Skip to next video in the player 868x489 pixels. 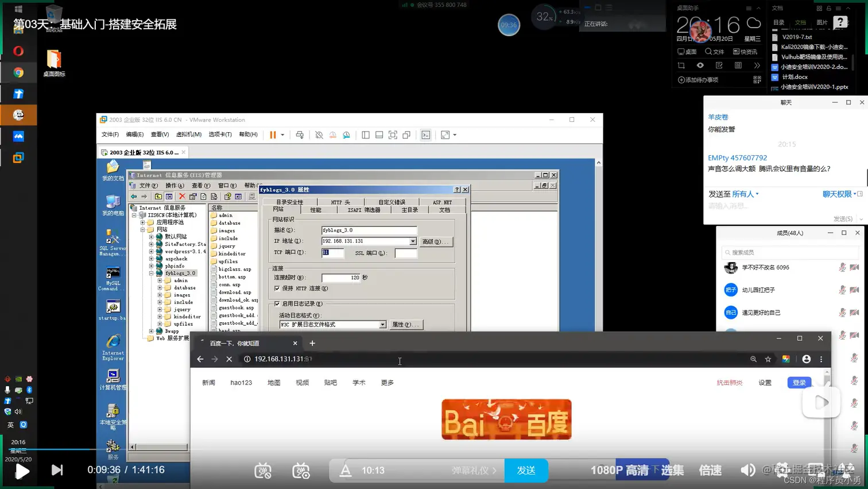coord(57,470)
